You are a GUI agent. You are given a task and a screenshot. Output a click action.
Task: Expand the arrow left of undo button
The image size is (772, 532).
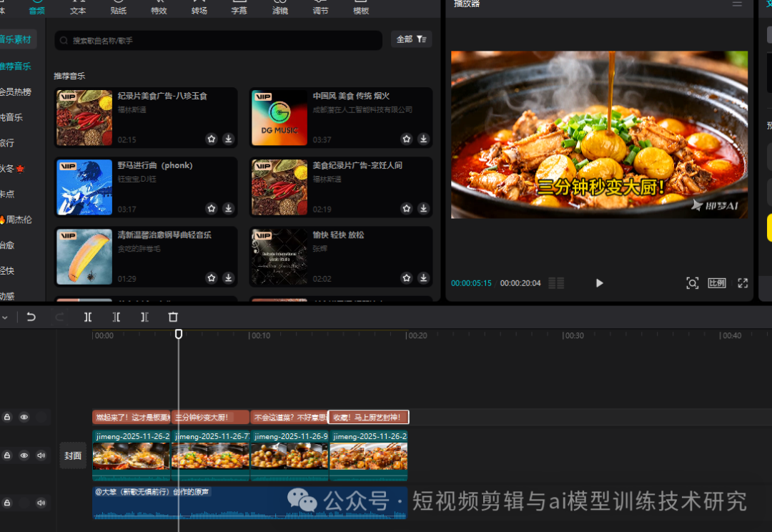(4, 317)
